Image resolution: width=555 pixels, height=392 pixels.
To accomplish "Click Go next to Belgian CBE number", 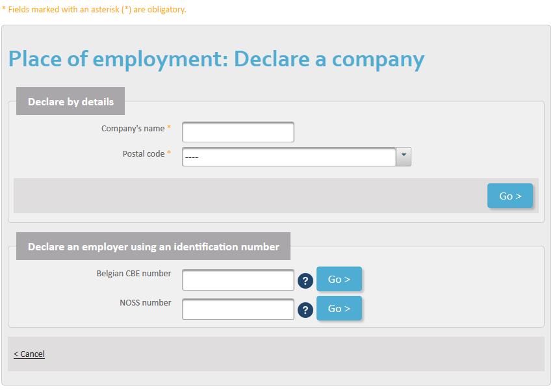I will pos(339,279).
